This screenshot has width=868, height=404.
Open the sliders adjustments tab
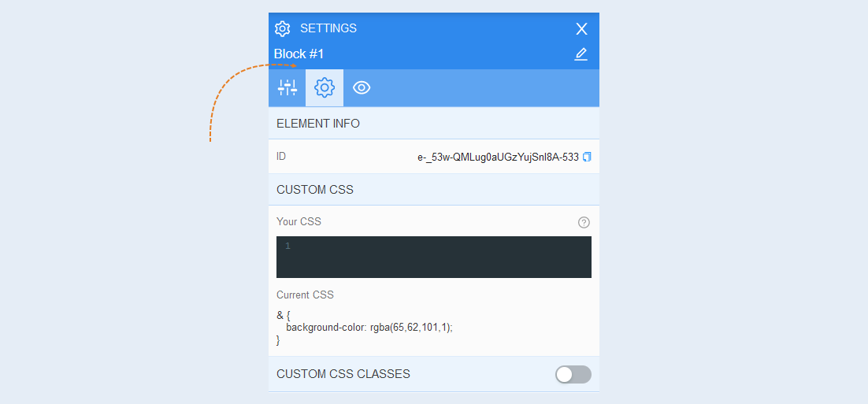click(x=287, y=87)
